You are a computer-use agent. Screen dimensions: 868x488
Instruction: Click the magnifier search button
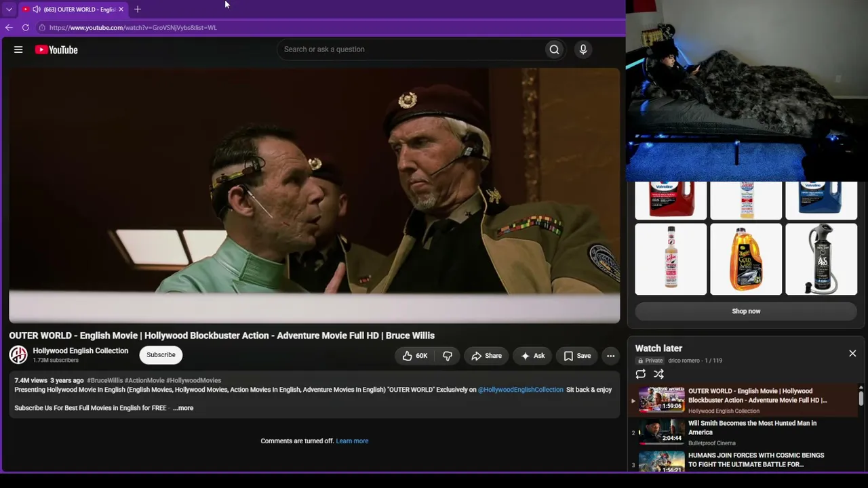point(554,49)
